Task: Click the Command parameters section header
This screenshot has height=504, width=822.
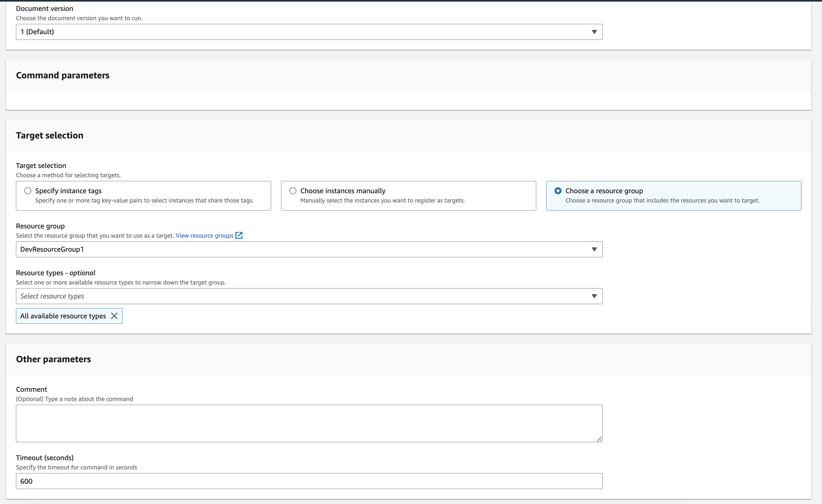Action: tap(63, 75)
